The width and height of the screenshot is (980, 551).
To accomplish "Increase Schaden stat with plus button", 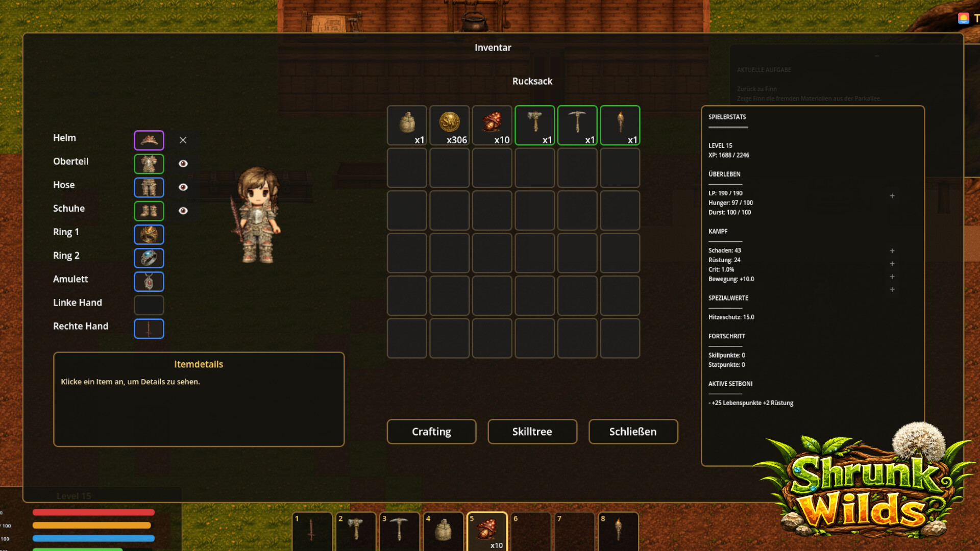I will (892, 251).
